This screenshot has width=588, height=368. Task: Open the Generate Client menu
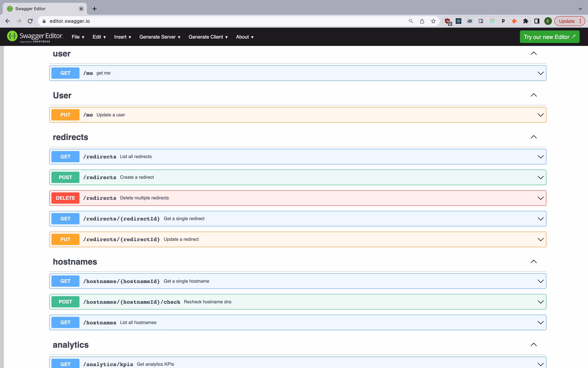click(208, 37)
